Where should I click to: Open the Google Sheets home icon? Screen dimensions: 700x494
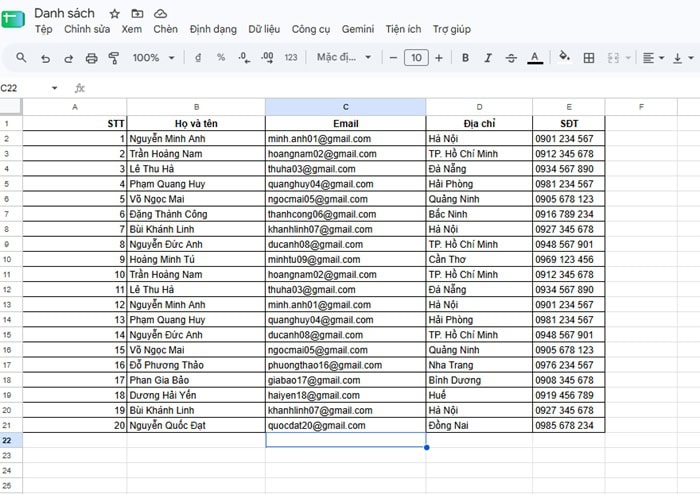coord(13,19)
